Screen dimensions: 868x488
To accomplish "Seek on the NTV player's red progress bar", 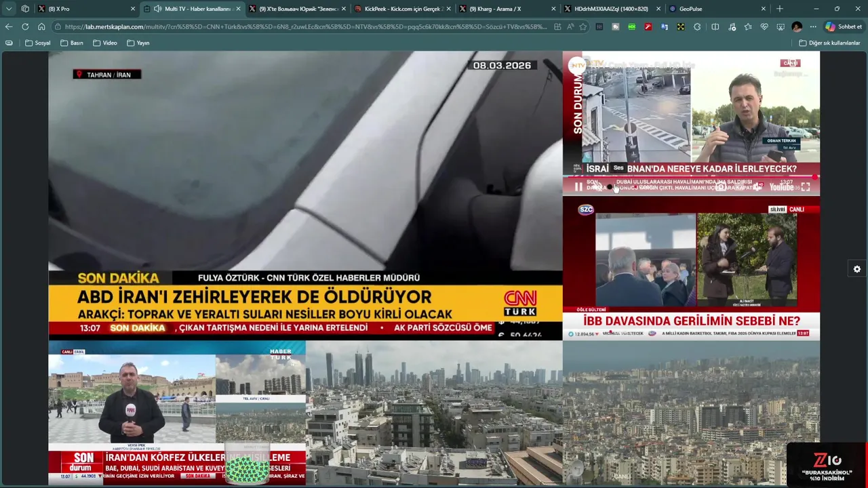I will tap(691, 177).
